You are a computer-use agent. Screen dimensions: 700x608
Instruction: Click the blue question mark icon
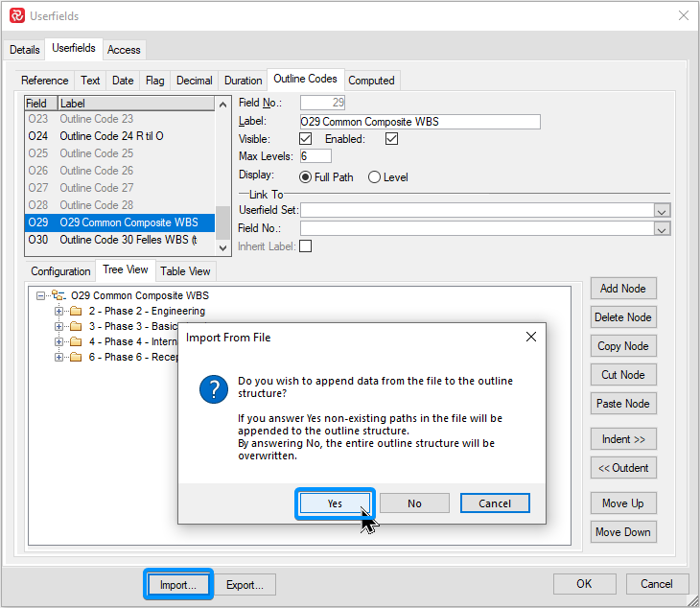click(x=212, y=390)
